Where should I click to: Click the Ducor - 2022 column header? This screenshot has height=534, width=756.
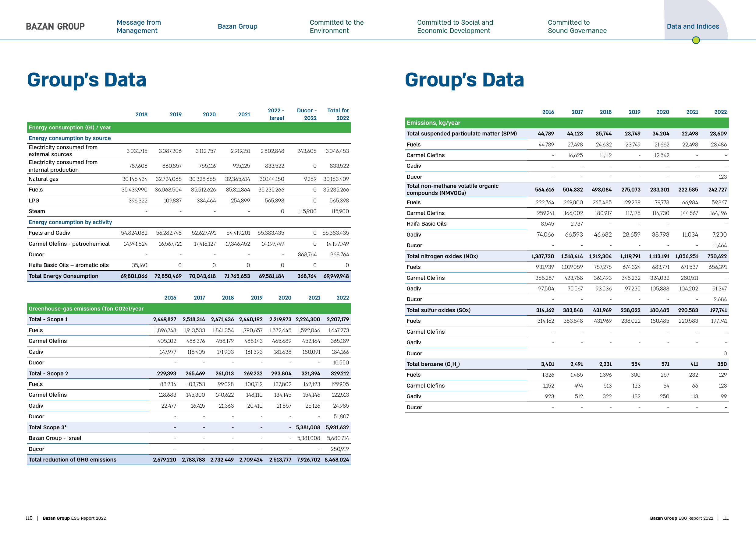(x=307, y=114)
